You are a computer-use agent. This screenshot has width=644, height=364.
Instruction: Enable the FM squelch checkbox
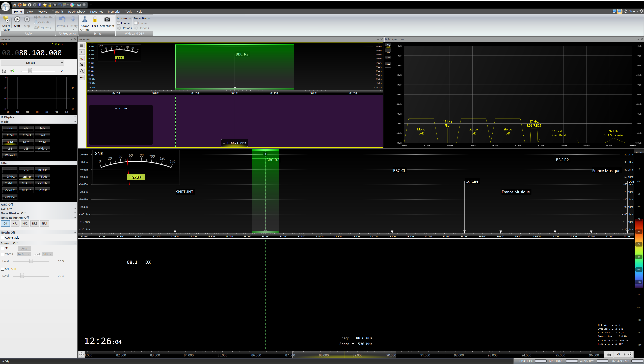3,248
